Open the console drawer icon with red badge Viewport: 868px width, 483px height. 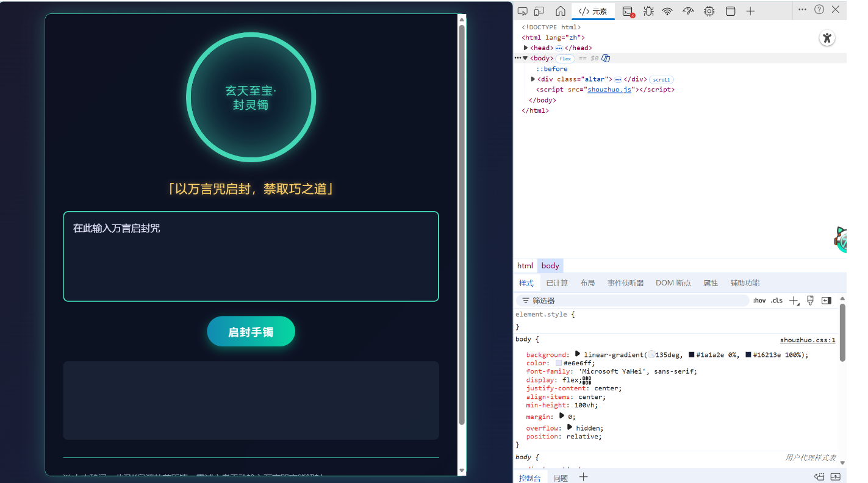pyautogui.click(x=627, y=10)
